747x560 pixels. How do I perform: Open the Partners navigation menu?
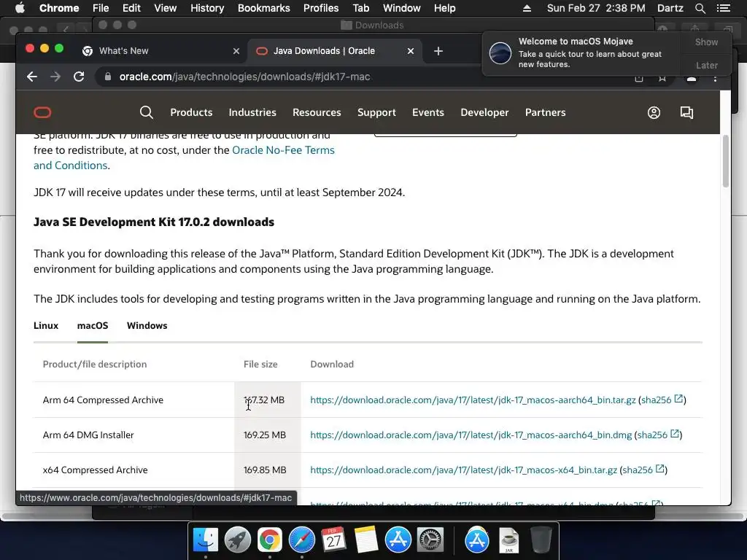[x=545, y=112]
